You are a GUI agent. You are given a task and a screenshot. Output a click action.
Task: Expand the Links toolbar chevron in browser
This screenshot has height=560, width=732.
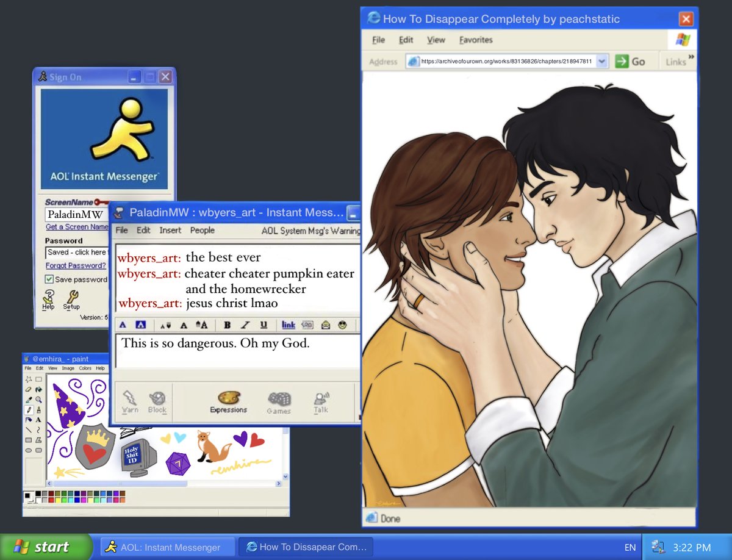pyautogui.click(x=691, y=57)
